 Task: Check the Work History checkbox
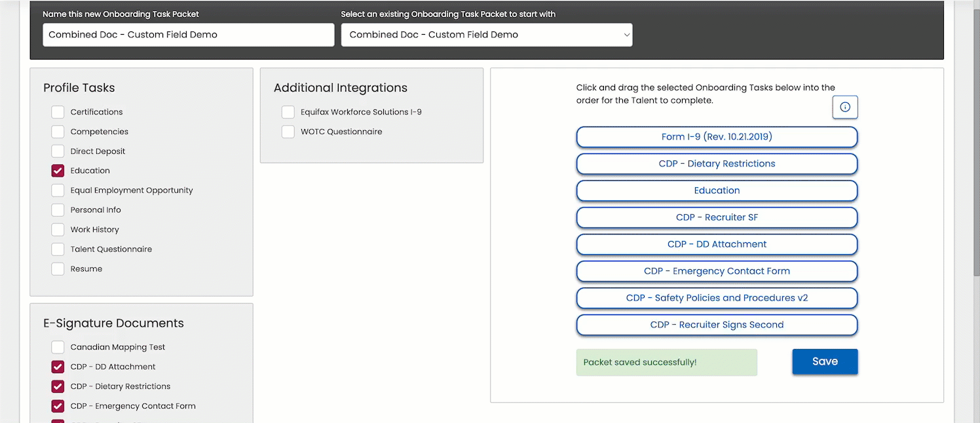(58, 230)
